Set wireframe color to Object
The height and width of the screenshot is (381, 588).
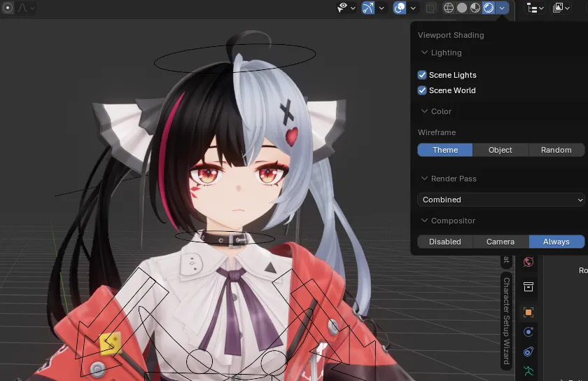pos(500,150)
